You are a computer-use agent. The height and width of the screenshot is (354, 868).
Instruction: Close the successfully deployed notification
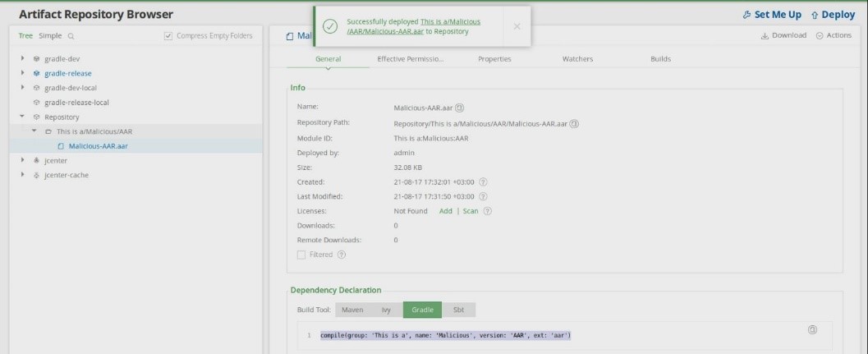coord(517,27)
